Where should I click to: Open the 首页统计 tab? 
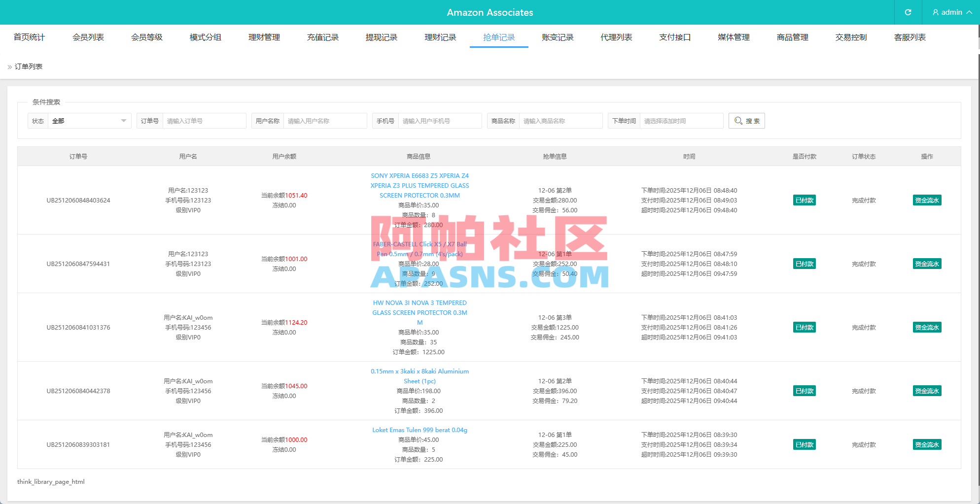pyautogui.click(x=29, y=37)
